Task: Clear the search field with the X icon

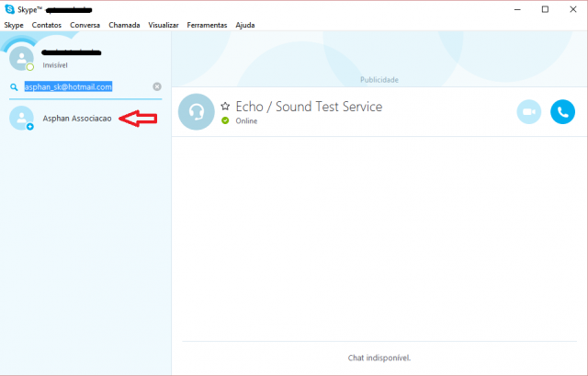Action: pos(157,86)
